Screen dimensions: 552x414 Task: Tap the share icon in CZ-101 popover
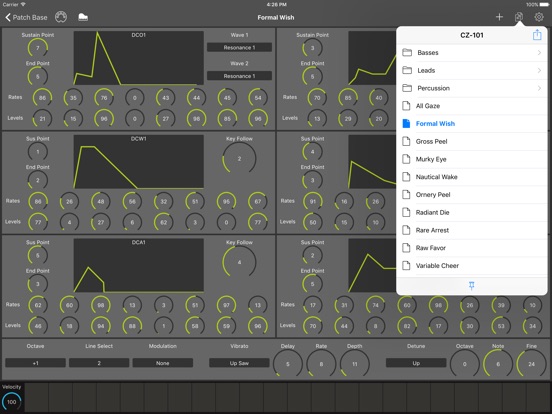pyautogui.click(x=537, y=35)
